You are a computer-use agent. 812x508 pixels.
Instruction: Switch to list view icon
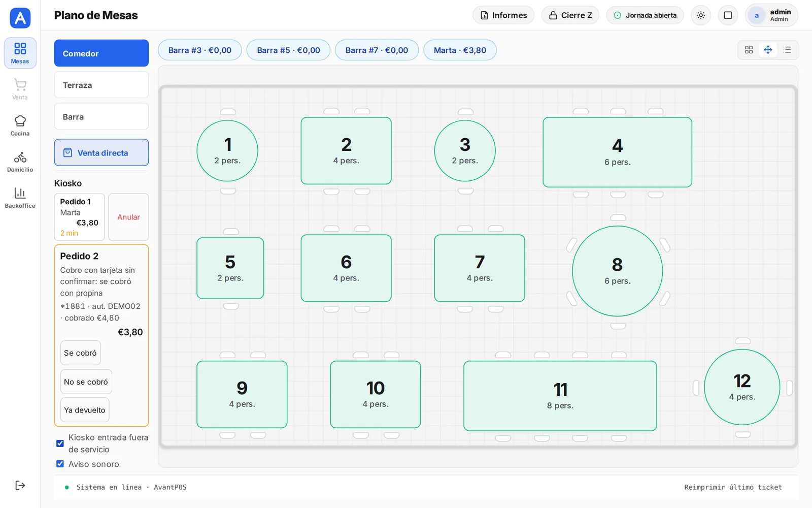tap(787, 50)
